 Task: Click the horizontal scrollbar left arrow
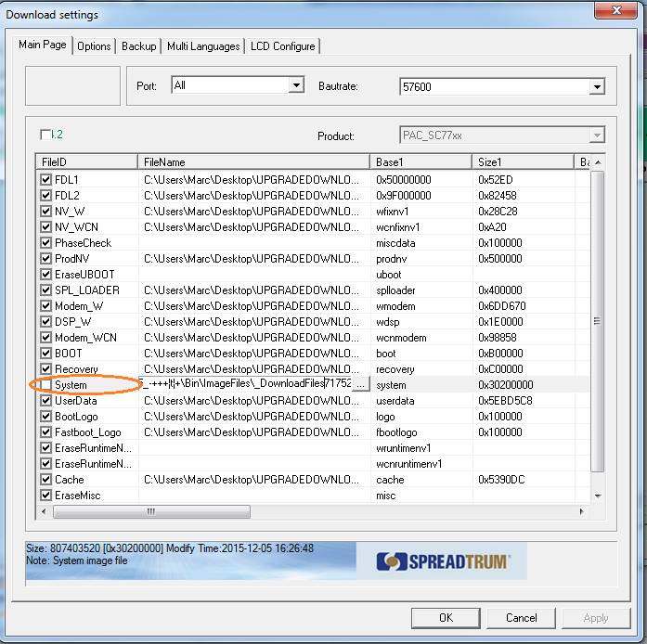[x=44, y=511]
